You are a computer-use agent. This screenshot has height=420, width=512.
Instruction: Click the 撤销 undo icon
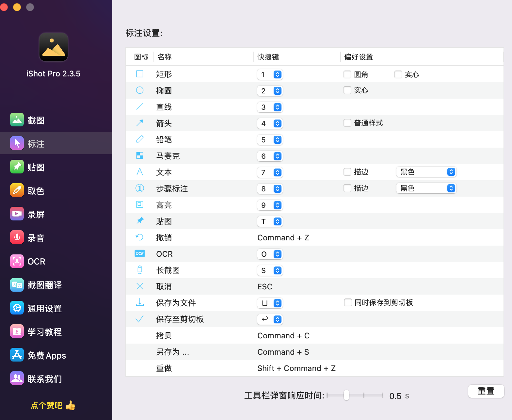coord(140,237)
